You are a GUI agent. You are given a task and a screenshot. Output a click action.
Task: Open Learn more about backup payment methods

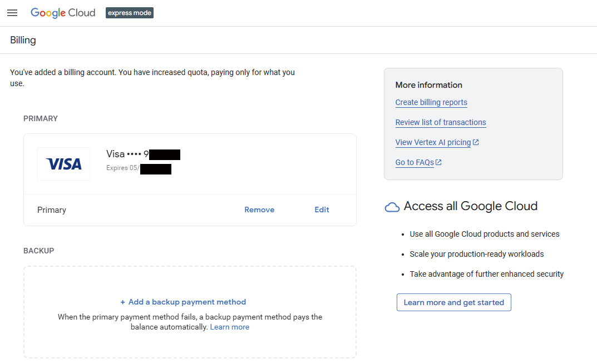tap(229, 327)
